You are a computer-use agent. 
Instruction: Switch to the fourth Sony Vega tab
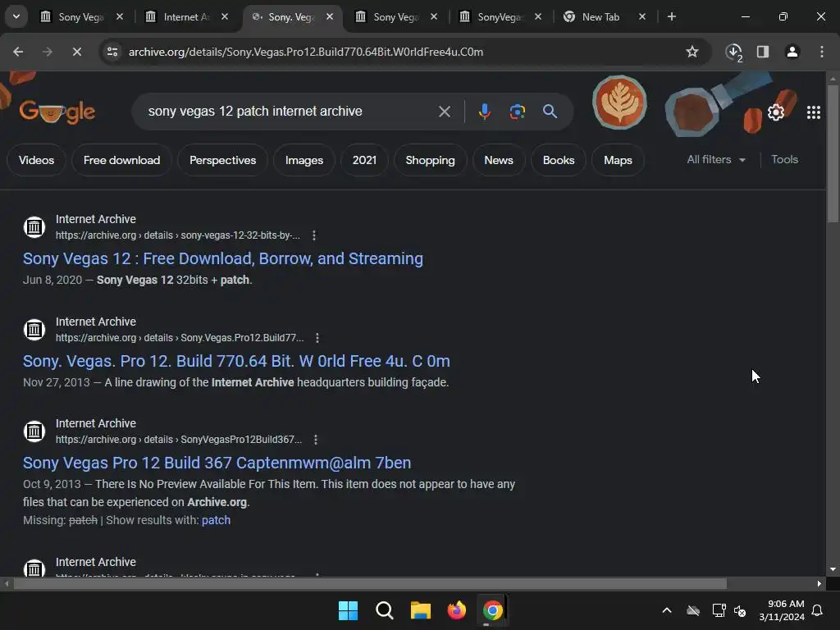point(395,17)
